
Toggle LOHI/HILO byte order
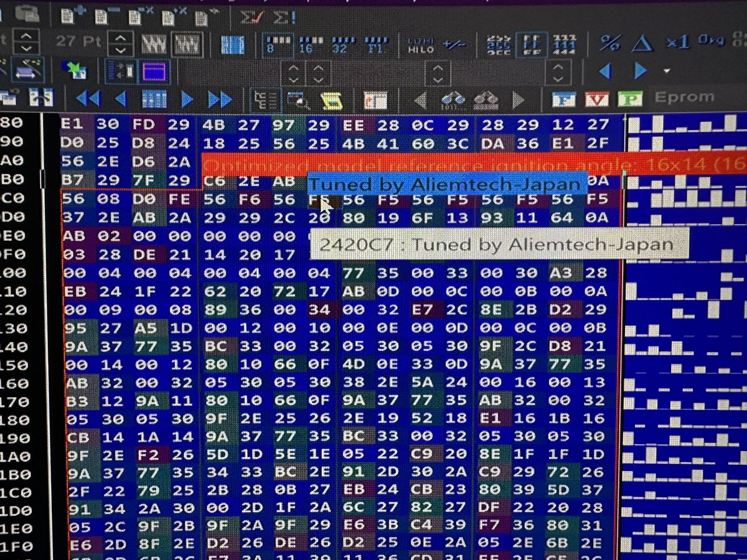pos(420,45)
